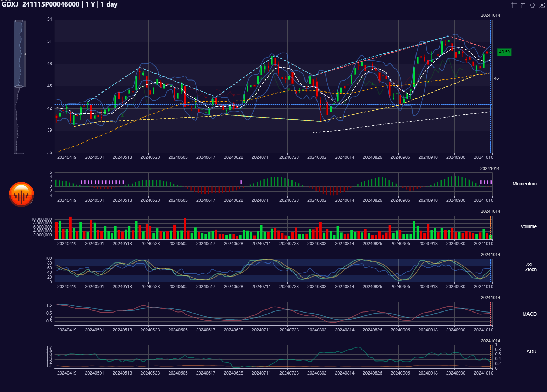
Task: Click the green 49.59 price tag
Action: 504,52
